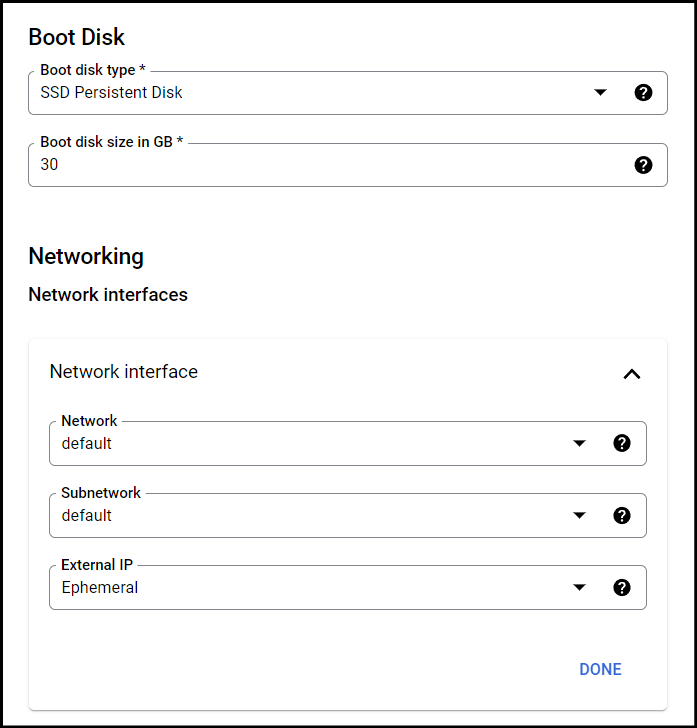Screen dimensions: 697x728
Task: Click the default value in Network field
Action: coord(86,443)
